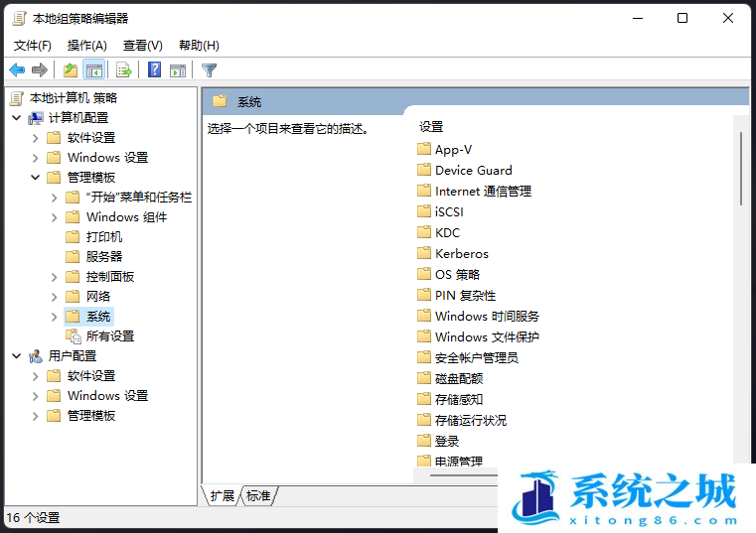756x533 pixels.
Task: Click the 用户配置 user icon
Action: coord(36,356)
